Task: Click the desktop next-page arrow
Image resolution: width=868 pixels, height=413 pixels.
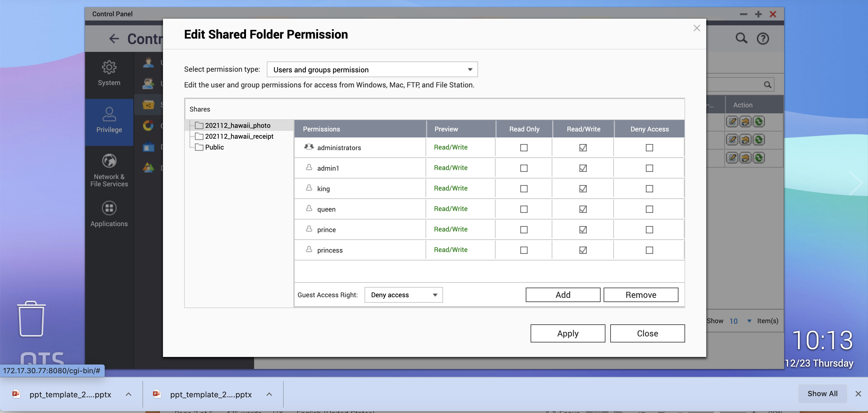Action: click(x=855, y=183)
